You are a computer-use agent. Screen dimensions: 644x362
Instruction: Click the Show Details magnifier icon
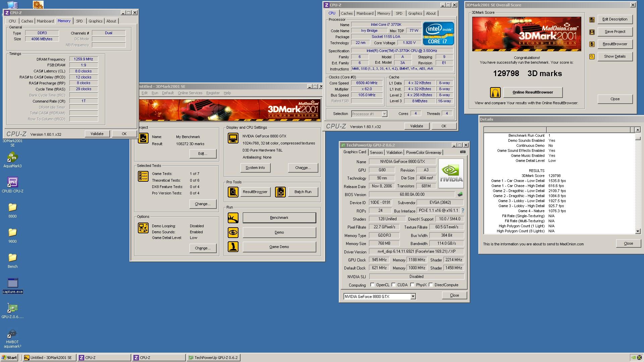click(x=592, y=57)
